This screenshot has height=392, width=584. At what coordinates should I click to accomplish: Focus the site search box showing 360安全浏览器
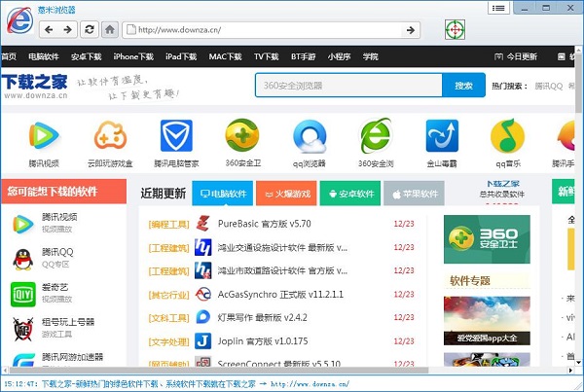349,86
